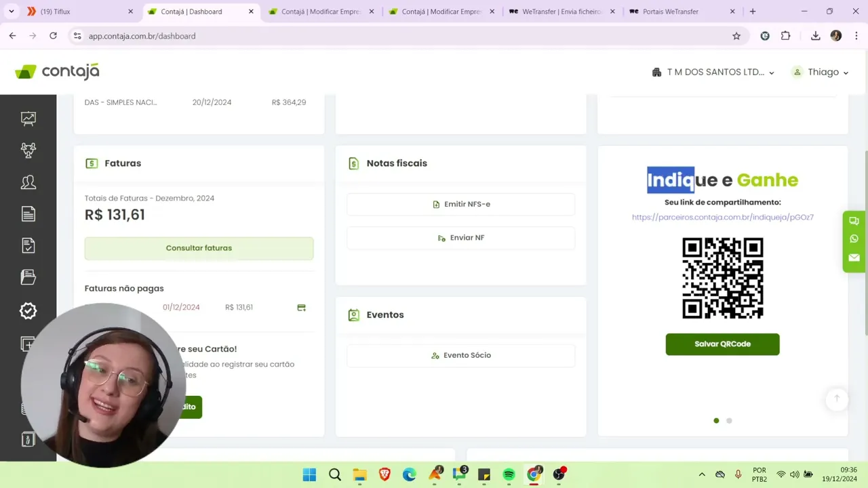
Task: Switch to second Contajá Modificar Empresa tab
Action: [x=442, y=12]
